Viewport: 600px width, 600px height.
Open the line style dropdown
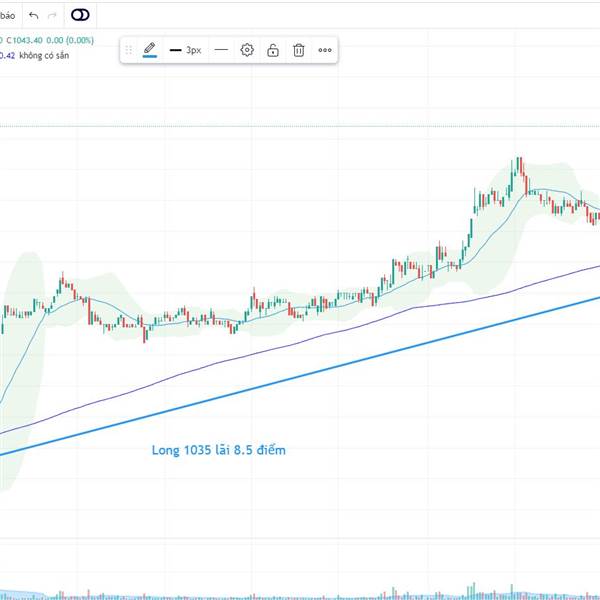point(221,50)
